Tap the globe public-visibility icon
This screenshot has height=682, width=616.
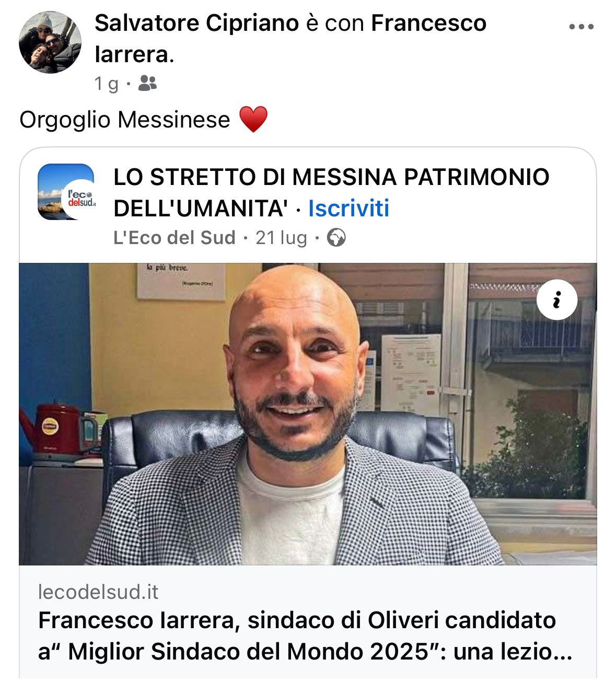pyautogui.click(x=336, y=238)
